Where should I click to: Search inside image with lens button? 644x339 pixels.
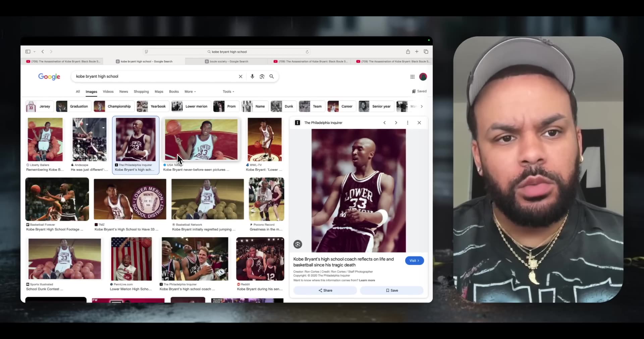pos(298,244)
